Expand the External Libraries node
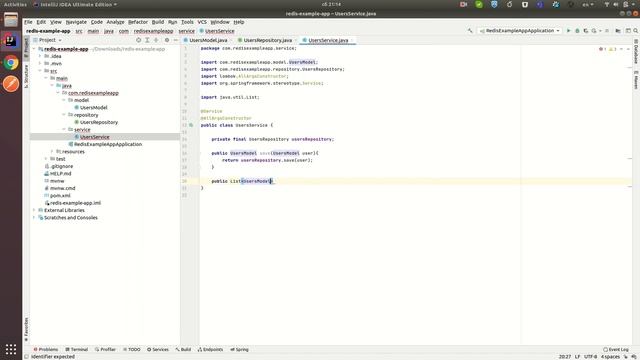Viewport: 640px width, 360px height. point(34,210)
